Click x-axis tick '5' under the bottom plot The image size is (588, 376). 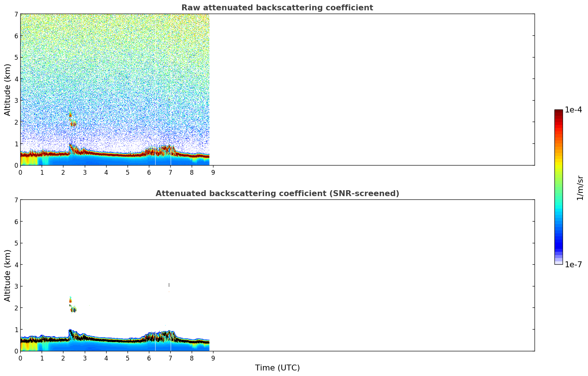[128, 358]
